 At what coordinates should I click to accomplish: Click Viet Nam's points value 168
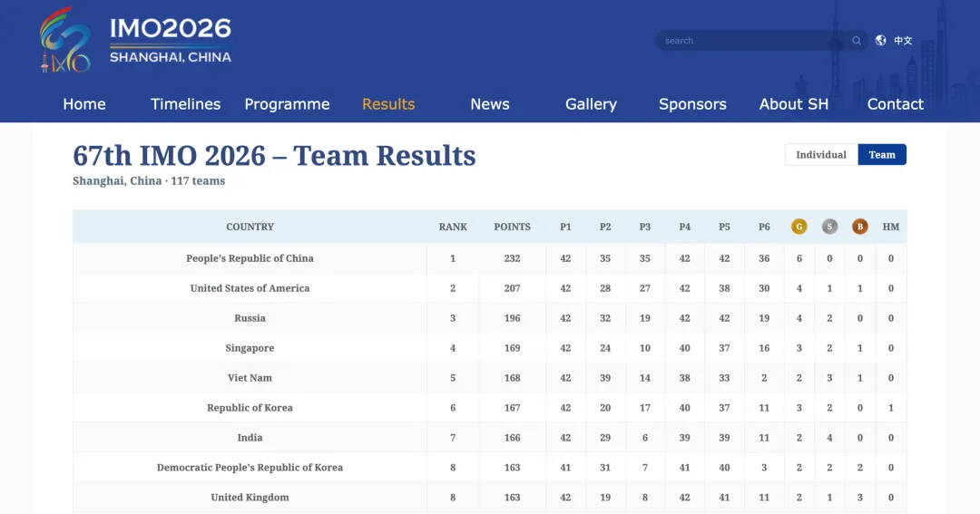click(x=512, y=378)
